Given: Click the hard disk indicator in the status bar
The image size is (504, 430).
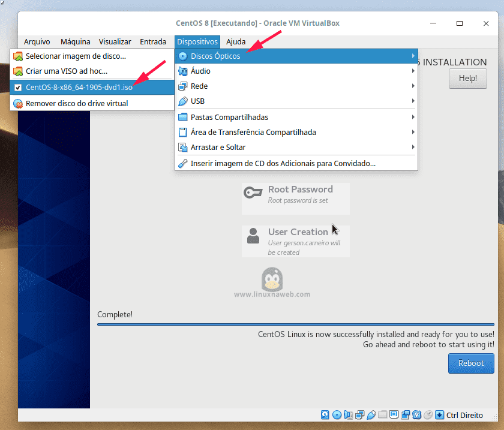Looking at the screenshot, I should (325, 415).
